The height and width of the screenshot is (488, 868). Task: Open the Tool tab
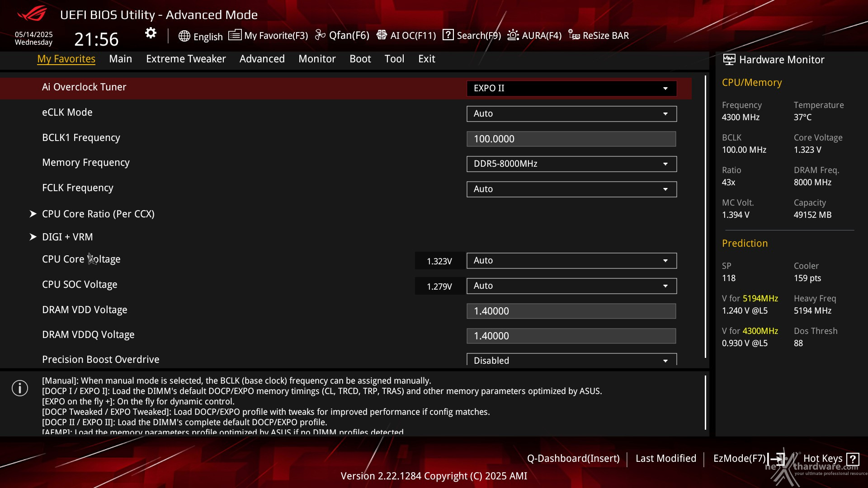click(x=394, y=59)
